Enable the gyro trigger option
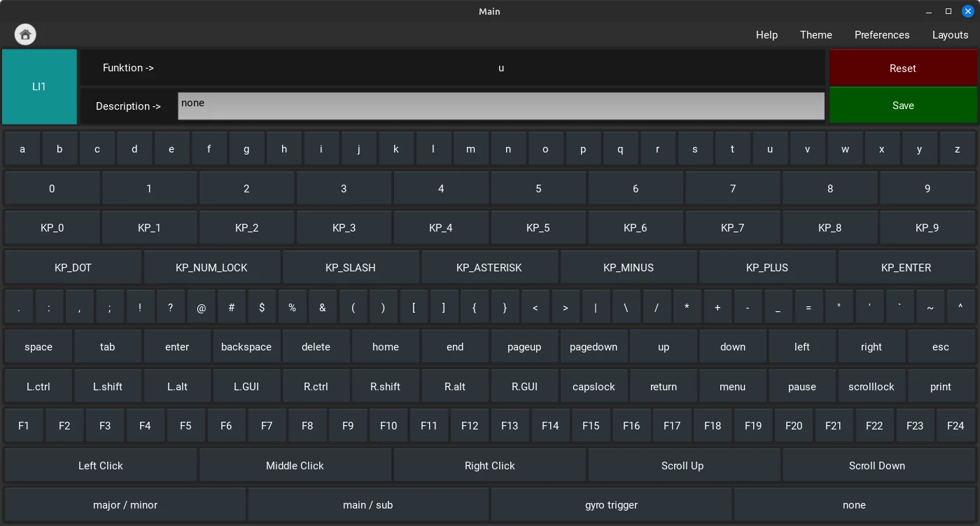The width and height of the screenshot is (980, 526). coord(611,504)
